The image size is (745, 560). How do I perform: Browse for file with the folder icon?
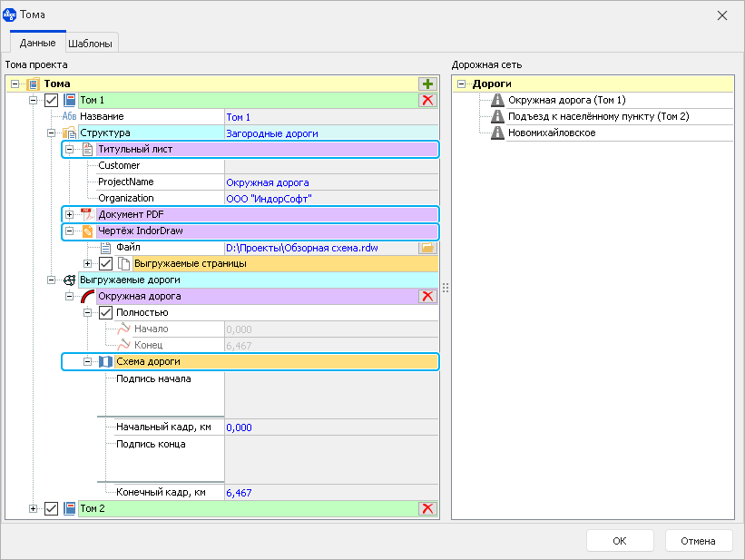(427, 247)
